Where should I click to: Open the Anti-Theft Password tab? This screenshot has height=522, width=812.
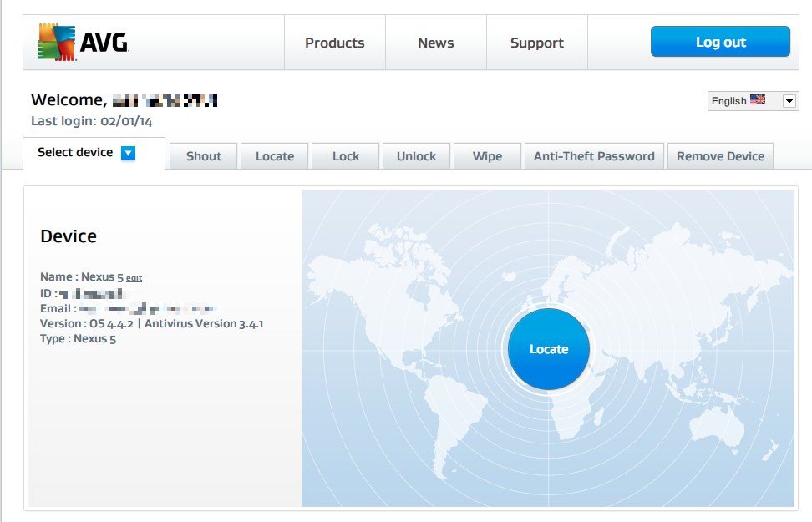[x=594, y=156]
